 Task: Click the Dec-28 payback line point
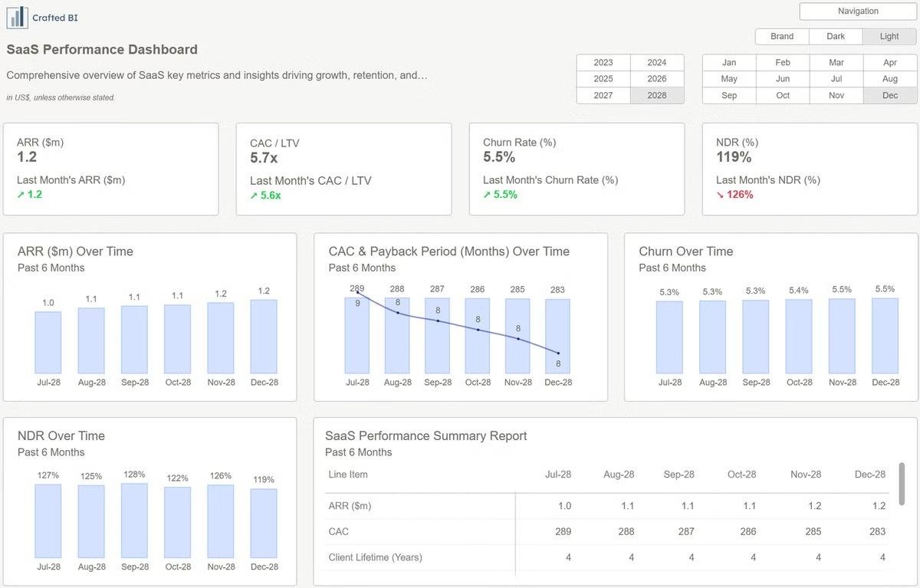558,353
